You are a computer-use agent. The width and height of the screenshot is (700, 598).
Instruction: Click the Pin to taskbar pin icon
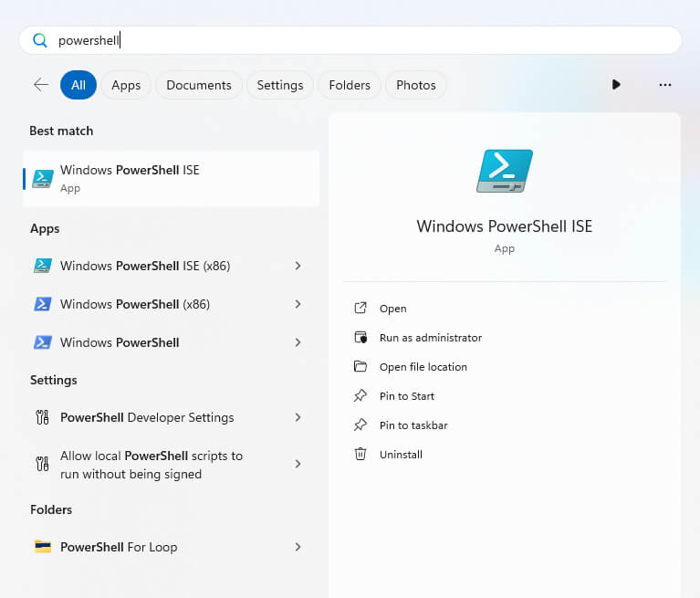point(360,425)
